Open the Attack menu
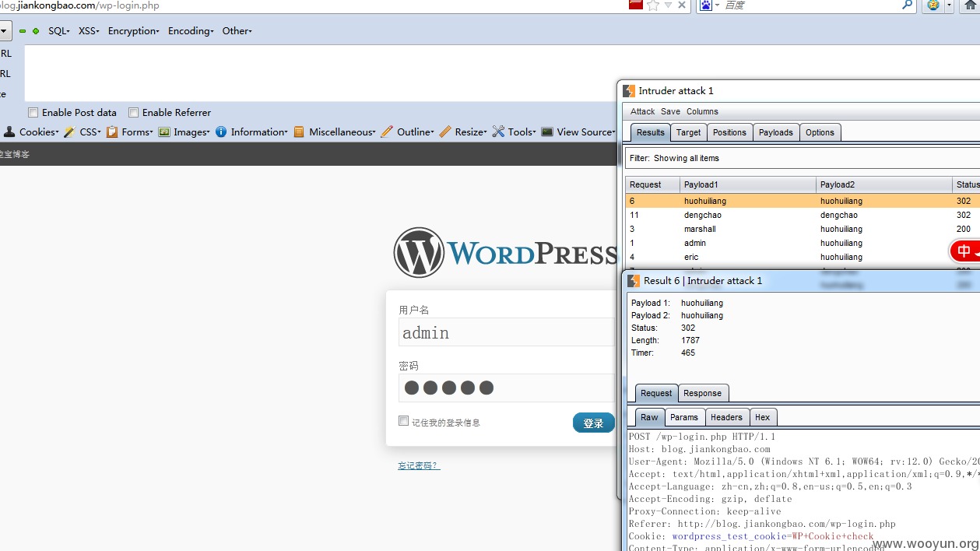Screen dimensions: 980x551 point(642,111)
